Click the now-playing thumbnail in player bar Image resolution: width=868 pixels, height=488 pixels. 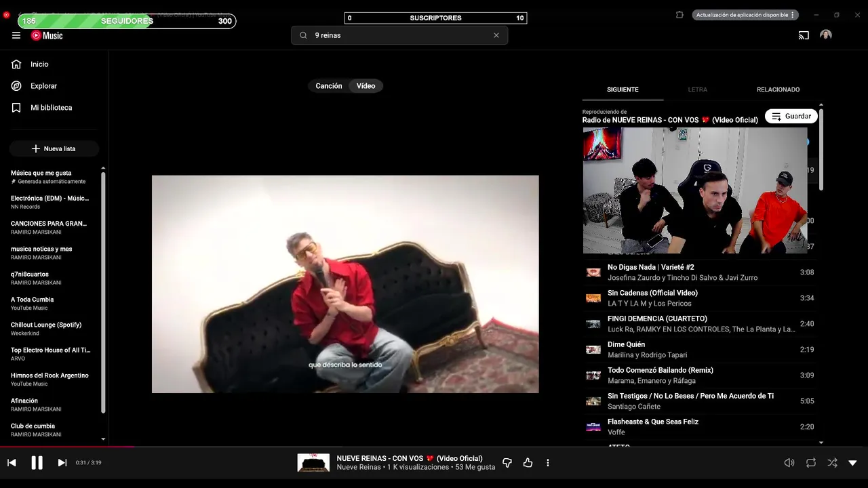point(313,463)
